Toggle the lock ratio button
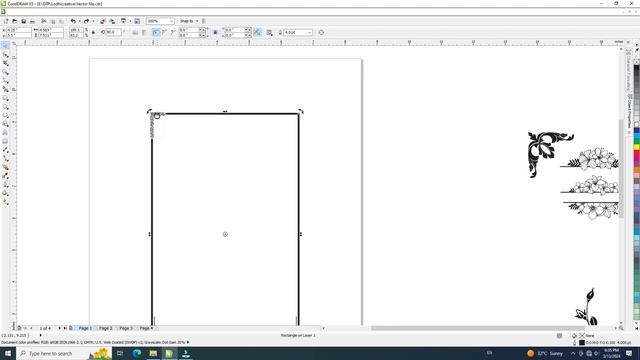The width and height of the screenshot is (640, 360). coord(93,32)
